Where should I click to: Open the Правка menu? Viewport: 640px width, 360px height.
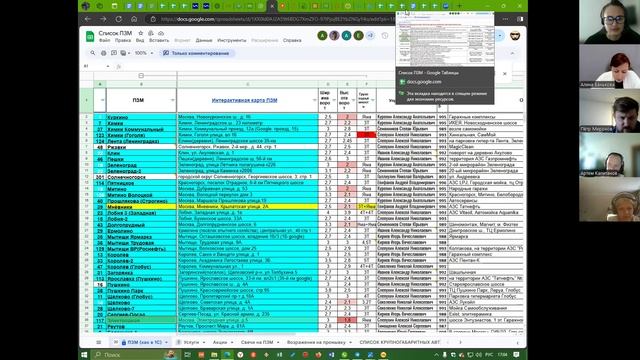pyautogui.click(x=123, y=40)
